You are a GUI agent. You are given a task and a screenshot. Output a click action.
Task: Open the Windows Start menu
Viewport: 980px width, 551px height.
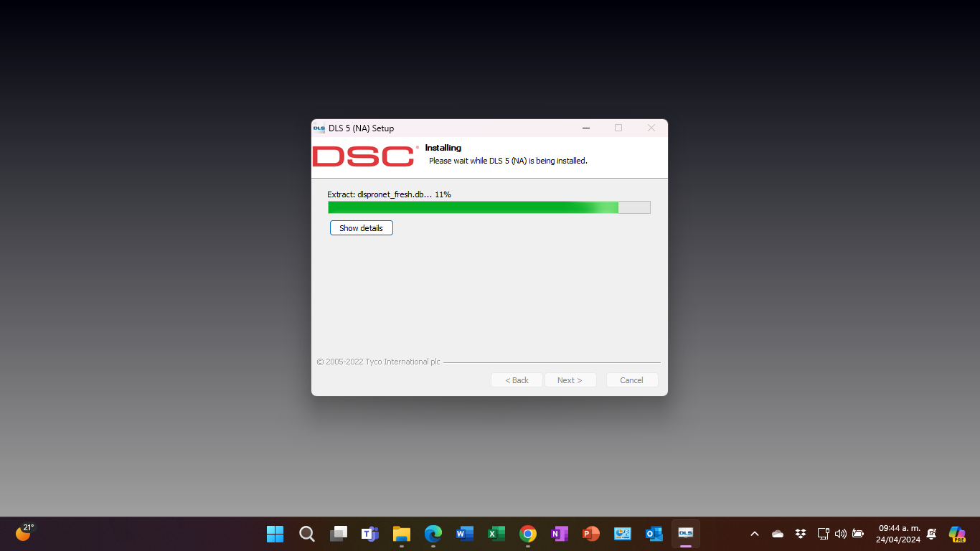click(275, 534)
